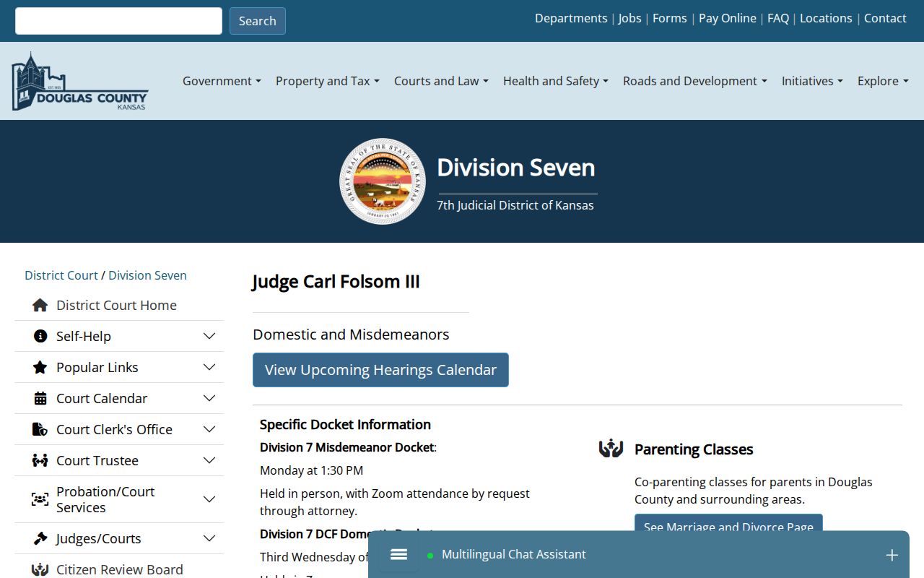Click View Upcoming Hearings Calendar button
Image resolution: width=924 pixels, height=578 pixels.
(380, 370)
